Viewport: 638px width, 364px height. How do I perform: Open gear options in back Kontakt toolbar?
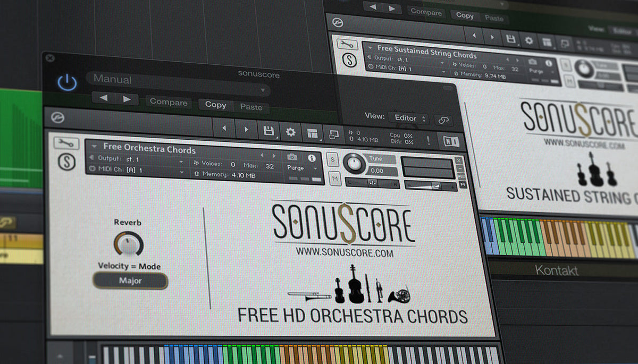528,40
